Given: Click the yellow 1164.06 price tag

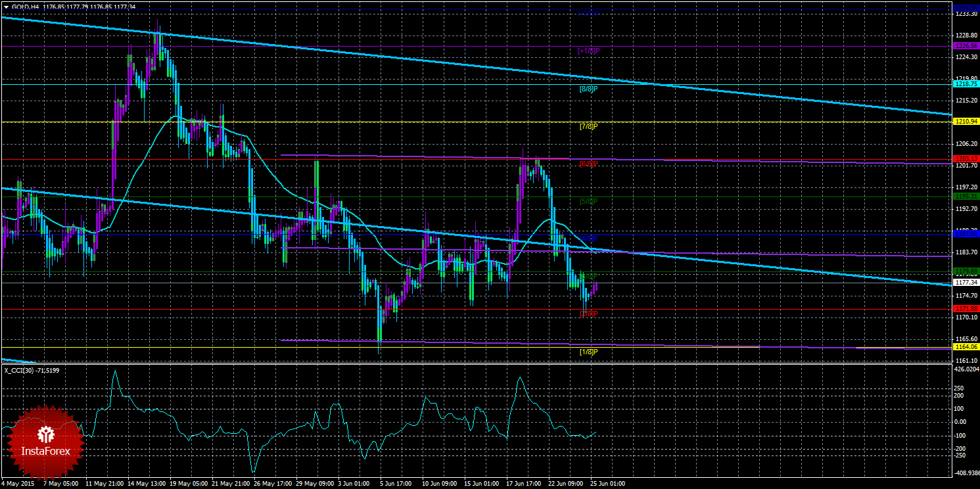Looking at the screenshot, I should pos(966,347).
